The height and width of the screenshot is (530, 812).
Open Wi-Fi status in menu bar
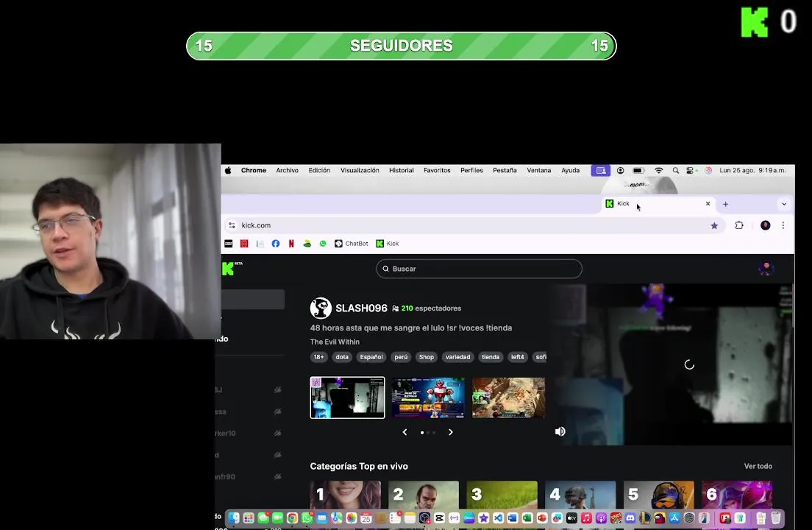pos(658,171)
